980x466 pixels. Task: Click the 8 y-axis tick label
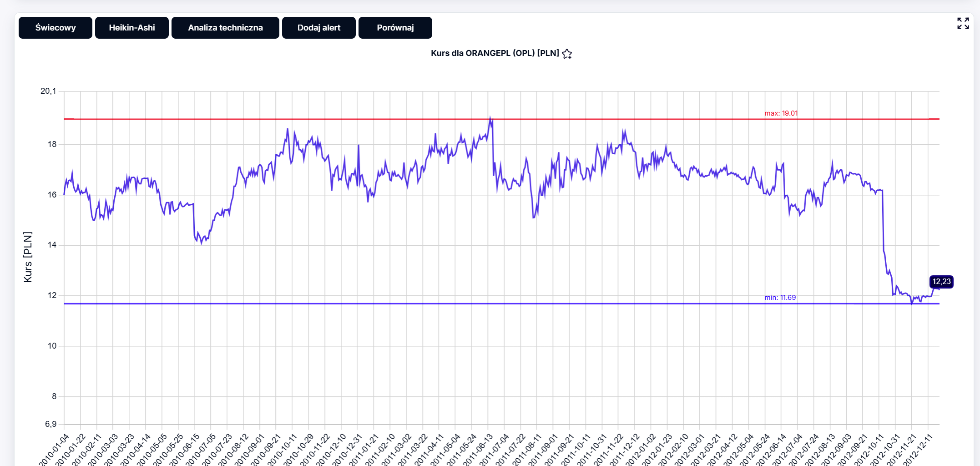(x=54, y=396)
